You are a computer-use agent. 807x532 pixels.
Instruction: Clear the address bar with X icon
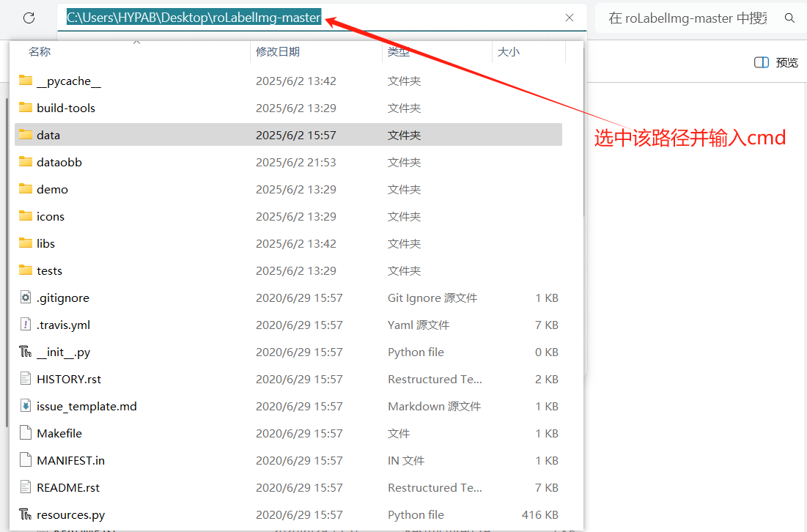click(570, 18)
